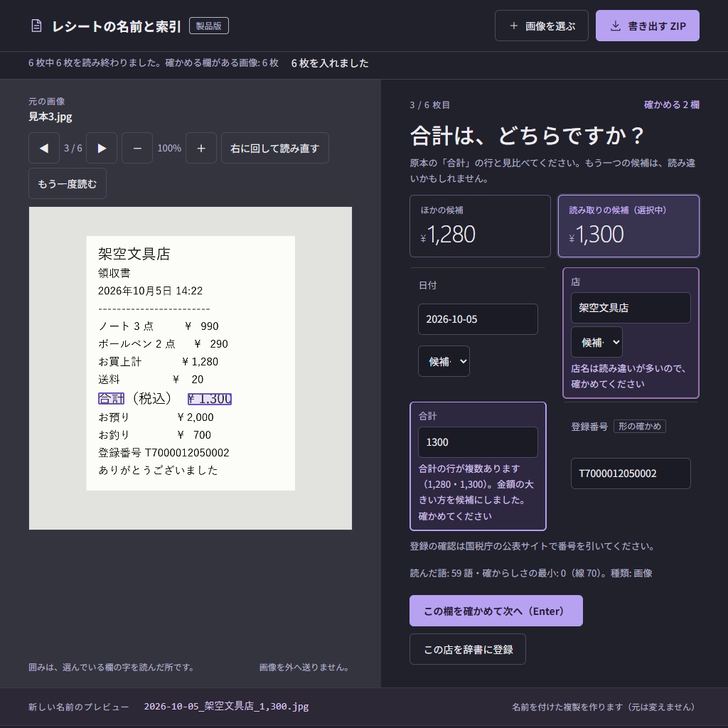Click the 画像を外へ送りません。 note
The image size is (728, 728).
point(304,667)
